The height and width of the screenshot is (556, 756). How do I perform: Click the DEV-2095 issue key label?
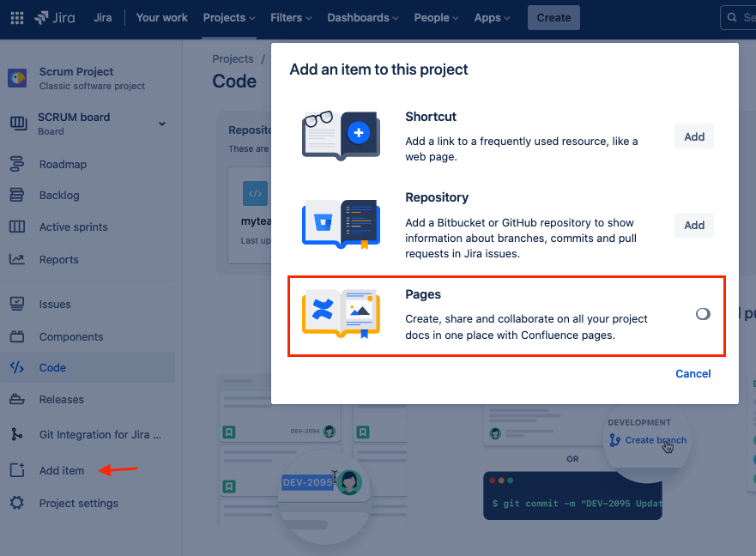click(x=307, y=483)
